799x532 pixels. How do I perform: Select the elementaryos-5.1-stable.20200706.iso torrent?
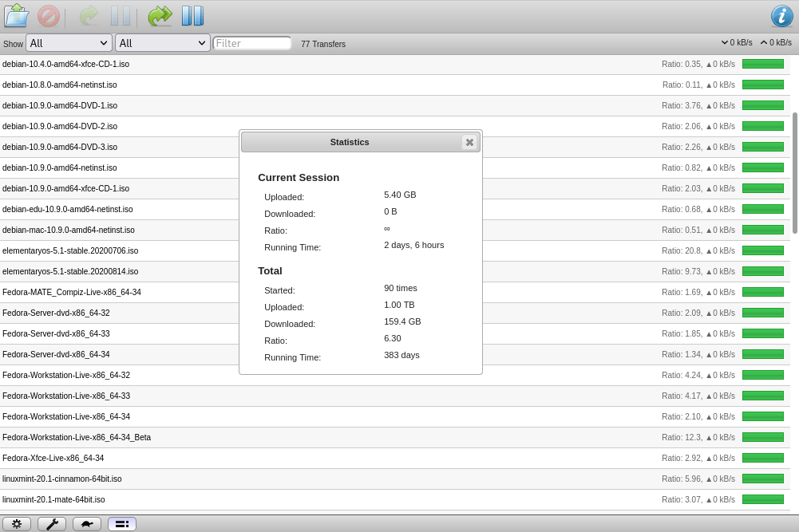pyautogui.click(x=120, y=250)
